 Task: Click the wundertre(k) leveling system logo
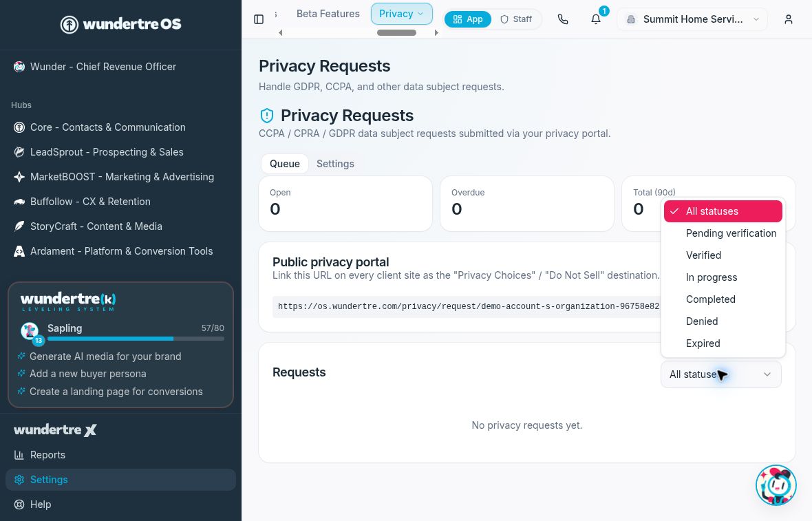[x=68, y=302]
